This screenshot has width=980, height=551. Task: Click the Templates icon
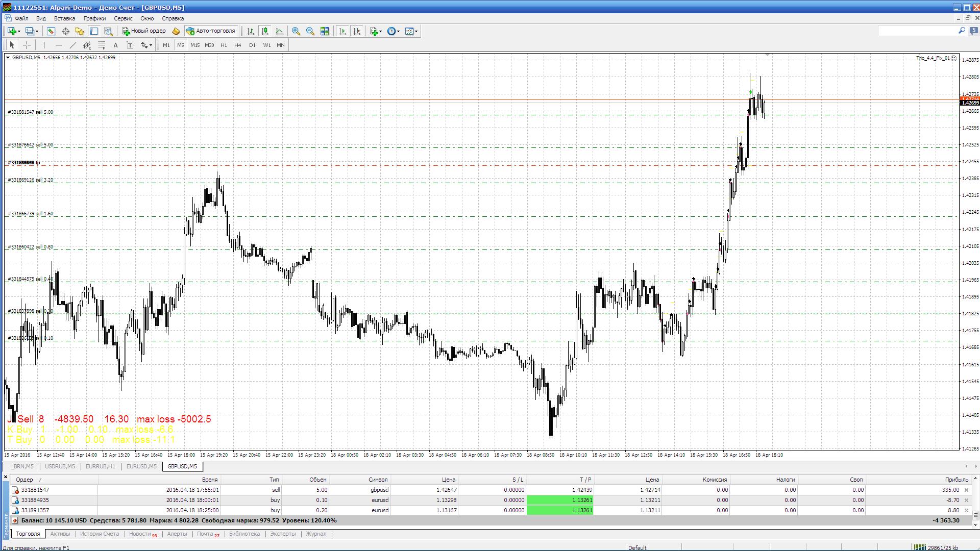(x=409, y=31)
